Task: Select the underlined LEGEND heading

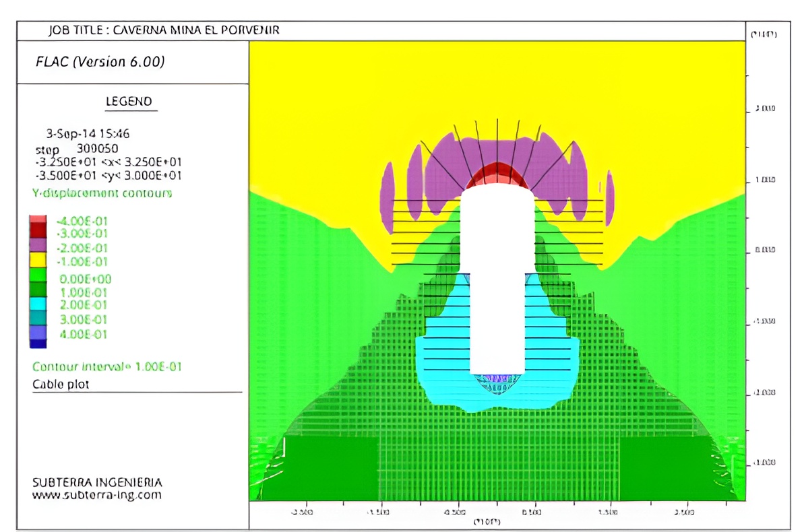Action: [131, 102]
